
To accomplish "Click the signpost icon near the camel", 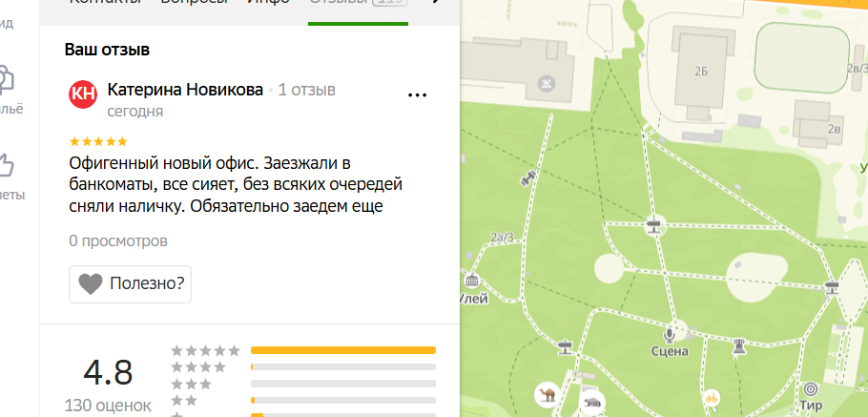I will pyautogui.click(x=566, y=346).
